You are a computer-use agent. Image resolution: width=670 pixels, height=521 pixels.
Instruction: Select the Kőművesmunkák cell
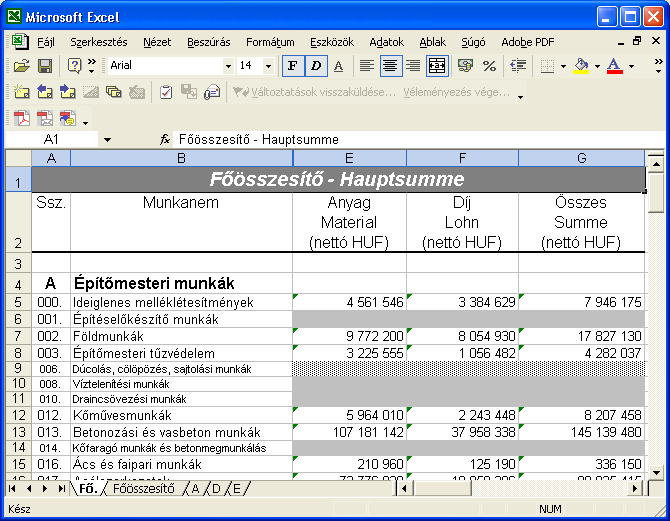click(182, 415)
